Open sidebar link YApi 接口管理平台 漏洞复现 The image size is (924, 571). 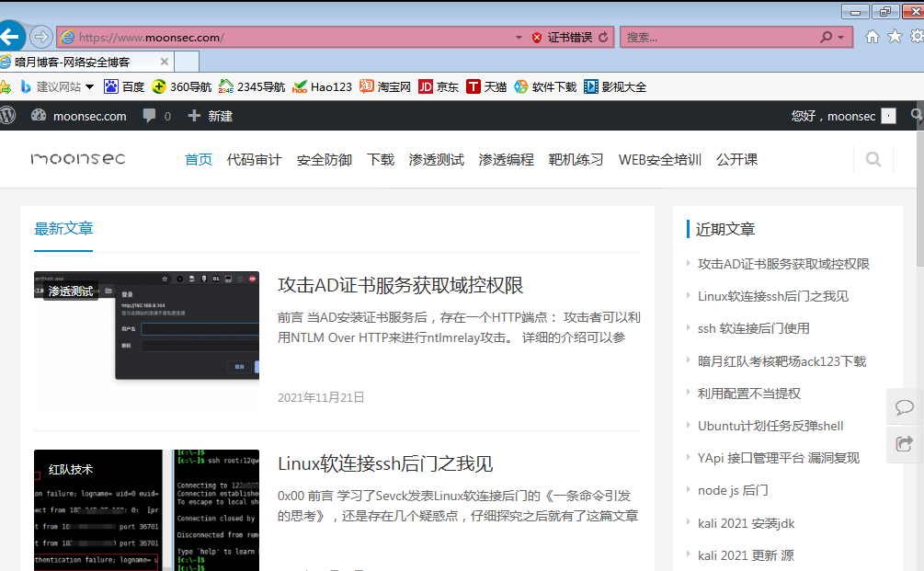779,458
